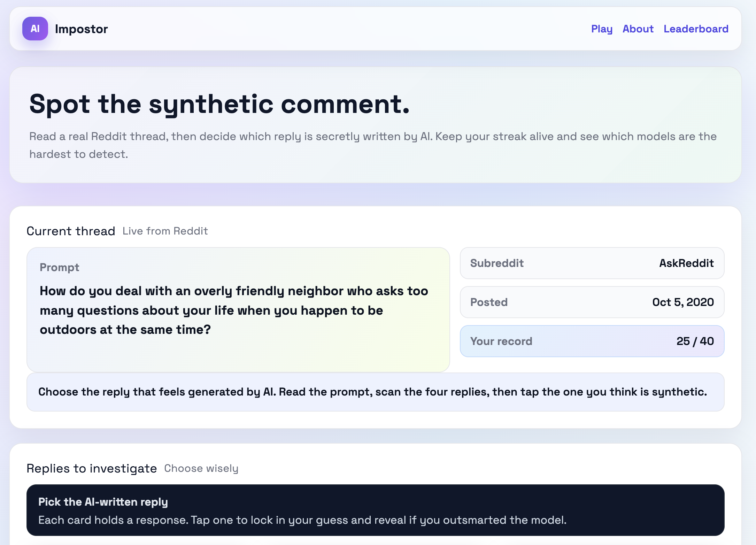
Task: Click the Choose wisely subtitle
Action: pyautogui.click(x=201, y=468)
